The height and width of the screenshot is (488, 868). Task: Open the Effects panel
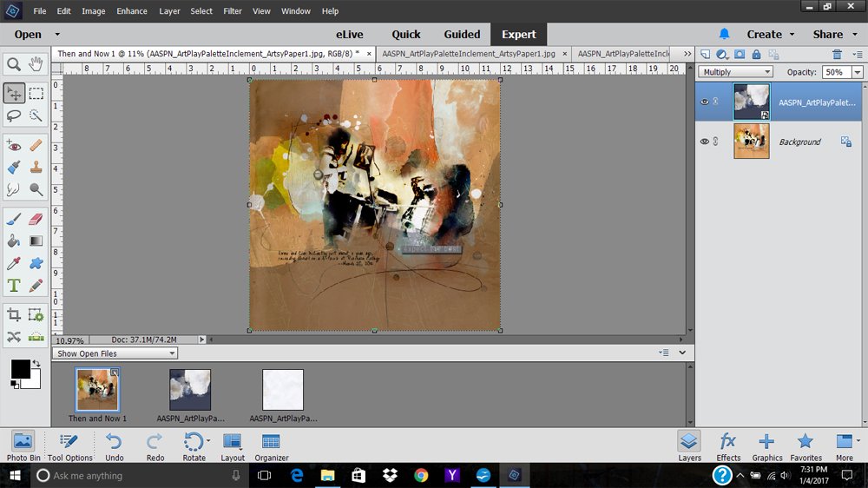728,446
